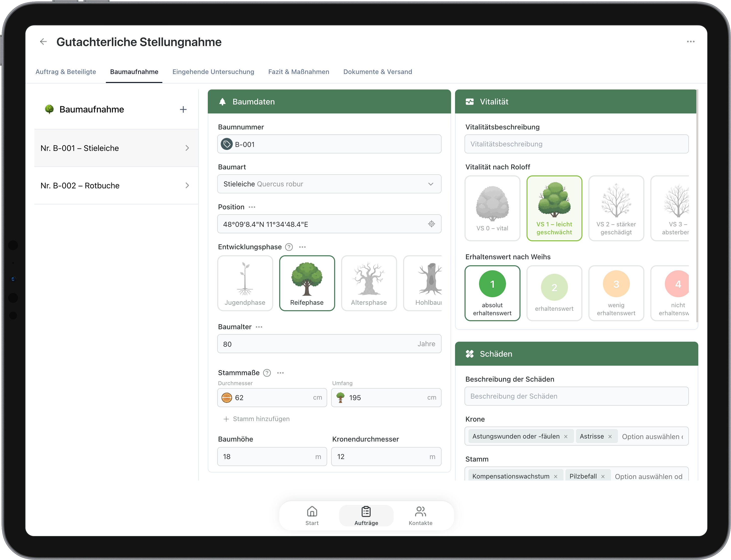Add a new tree with the plus button

point(183,109)
